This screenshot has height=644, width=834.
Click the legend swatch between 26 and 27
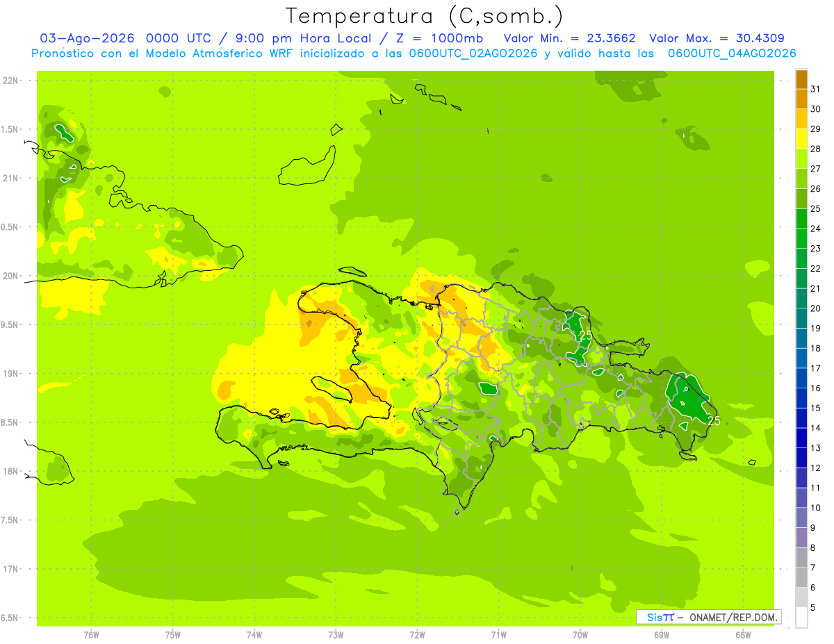pyautogui.click(x=801, y=179)
